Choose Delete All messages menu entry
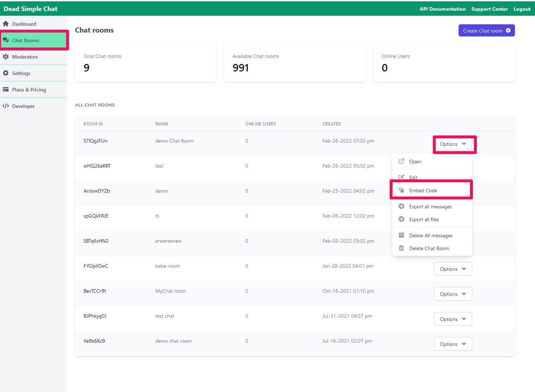The width and height of the screenshot is (535, 392). click(x=432, y=235)
